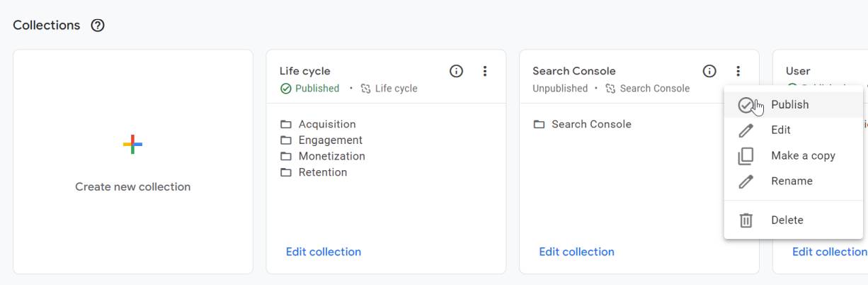Open Edit collection link under Life cycle
868x285 pixels.
tap(324, 252)
